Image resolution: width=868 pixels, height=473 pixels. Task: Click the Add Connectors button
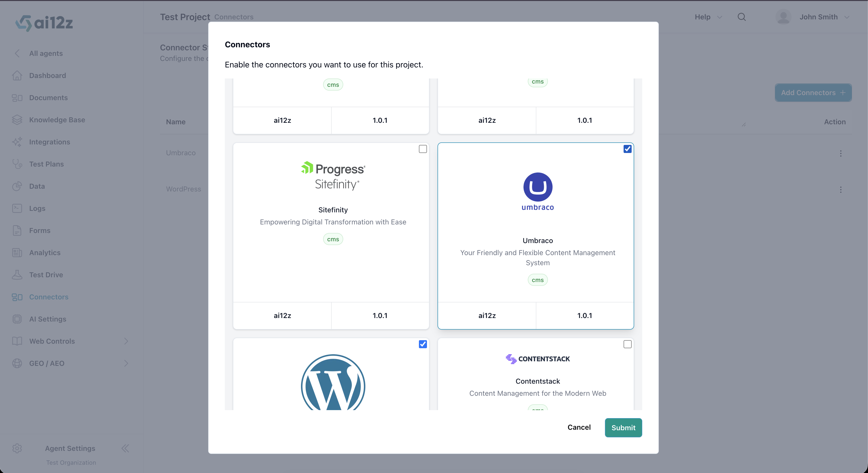click(813, 93)
